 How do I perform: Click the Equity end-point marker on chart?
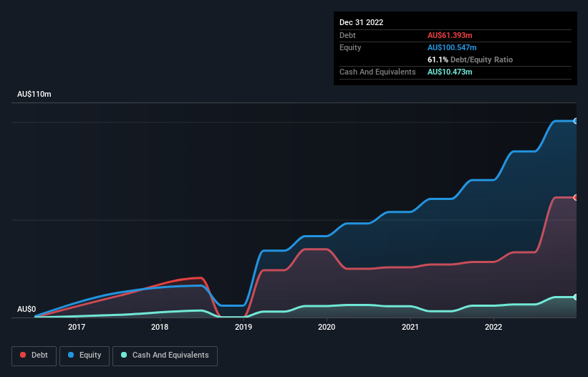click(x=576, y=121)
